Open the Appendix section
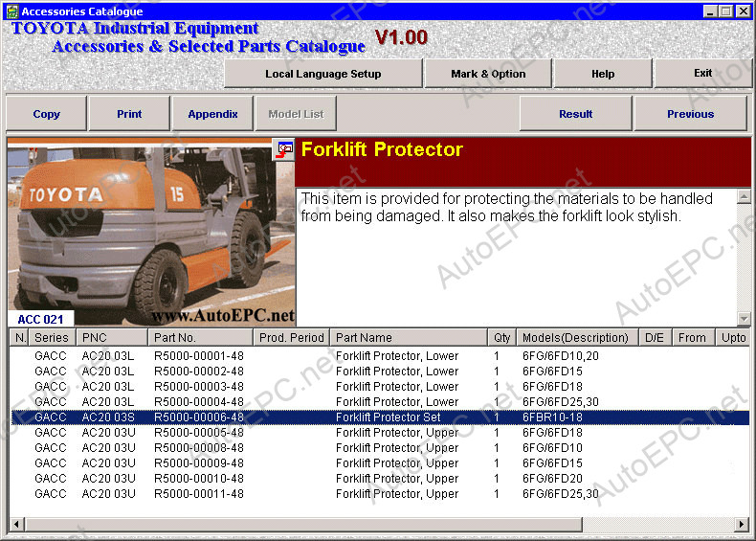The height and width of the screenshot is (541, 756). pos(212,114)
